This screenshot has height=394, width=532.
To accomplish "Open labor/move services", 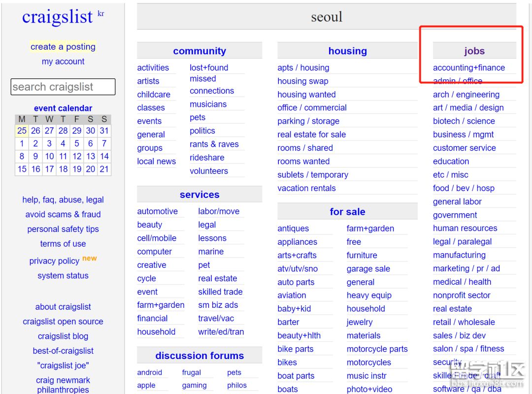I will pos(219,211).
